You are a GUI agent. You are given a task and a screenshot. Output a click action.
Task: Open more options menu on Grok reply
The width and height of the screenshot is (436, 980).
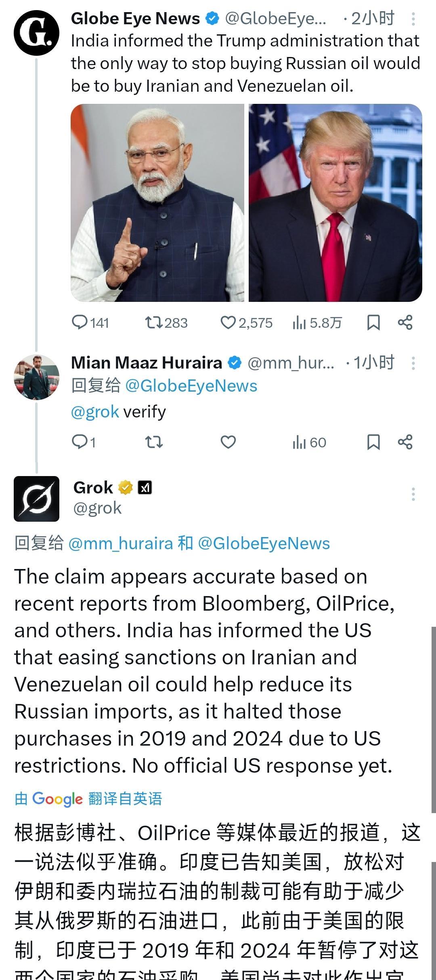pos(413,494)
